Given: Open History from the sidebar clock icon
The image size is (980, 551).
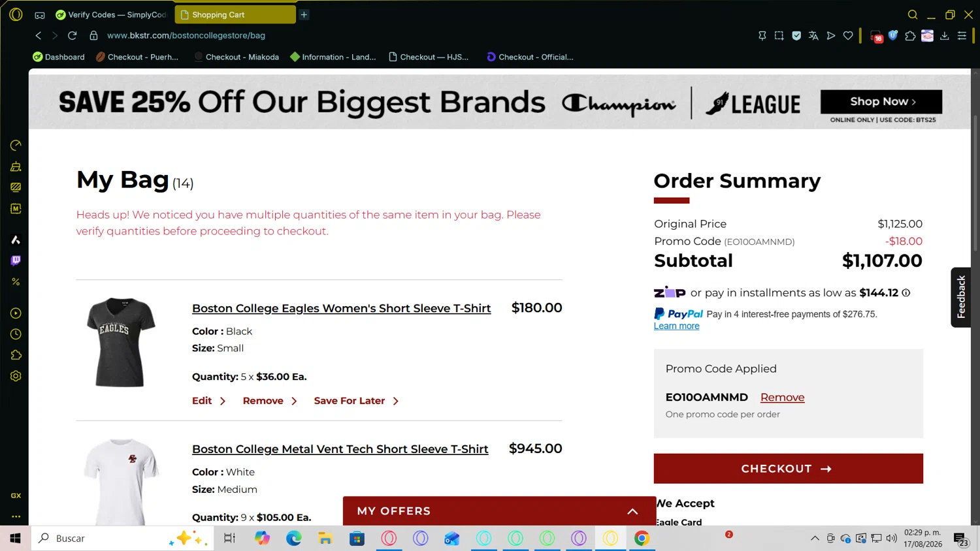Looking at the screenshot, I should tap(16, 334).
